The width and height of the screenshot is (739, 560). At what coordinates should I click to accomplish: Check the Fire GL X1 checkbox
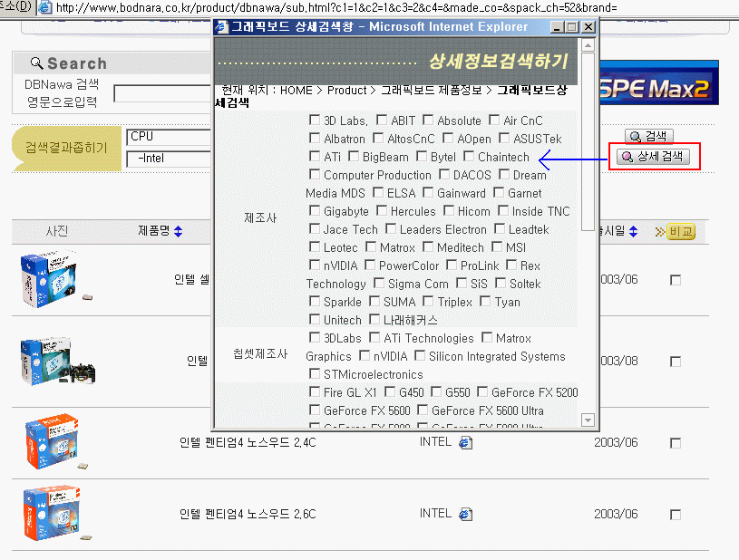tap(315, 391)
